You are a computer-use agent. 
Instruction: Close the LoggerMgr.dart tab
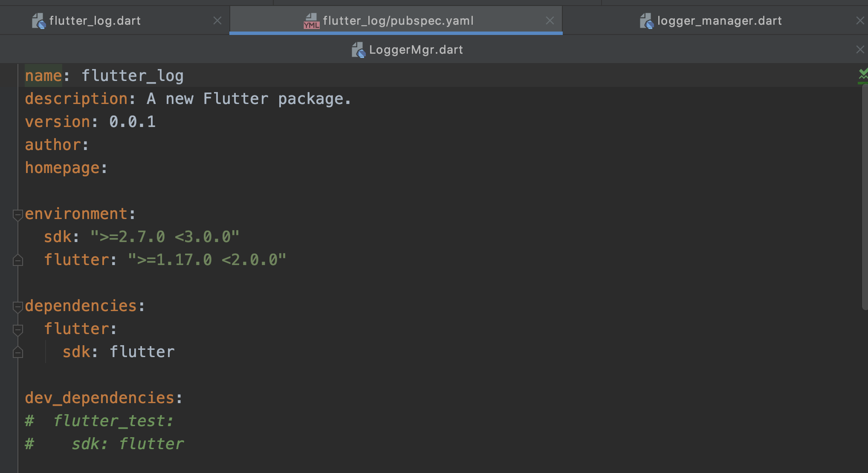click(x=860, y=50)
